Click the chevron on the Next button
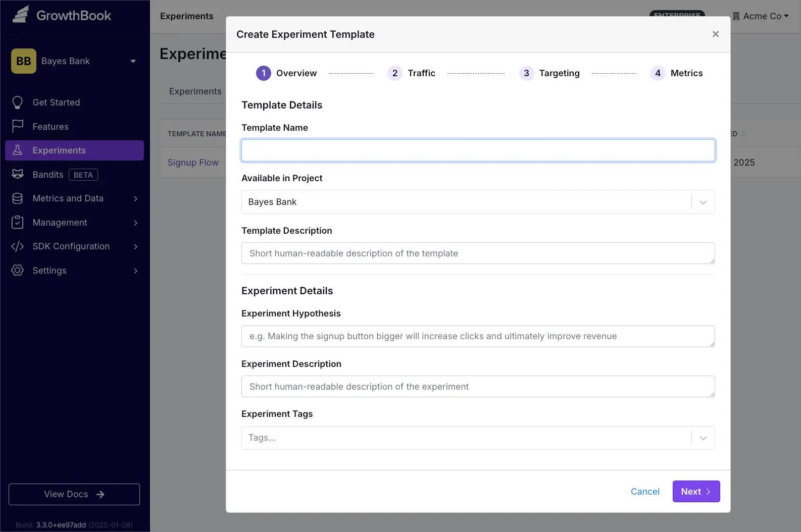The width and height of the screenshot is (801, 532). (708, 492)
